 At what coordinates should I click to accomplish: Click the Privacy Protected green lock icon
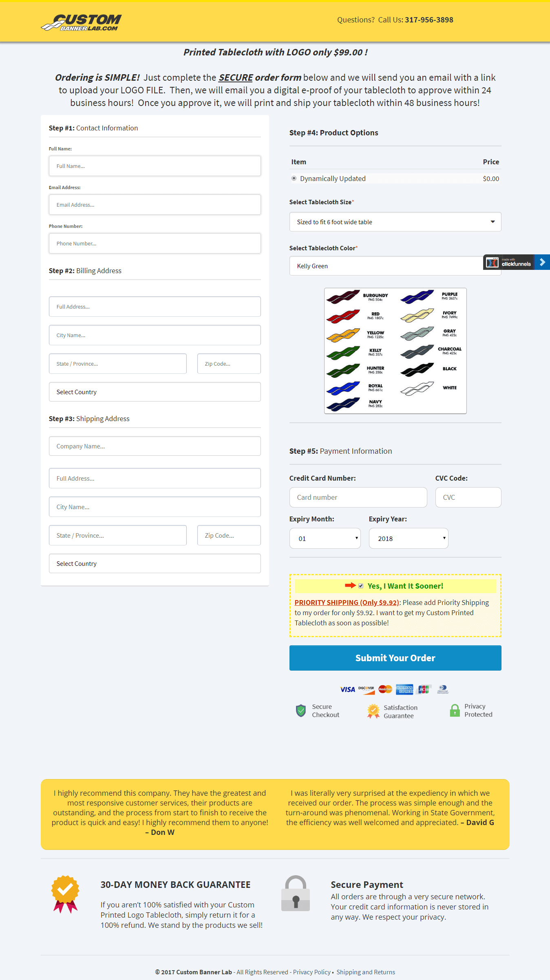(x=455, y=711)
